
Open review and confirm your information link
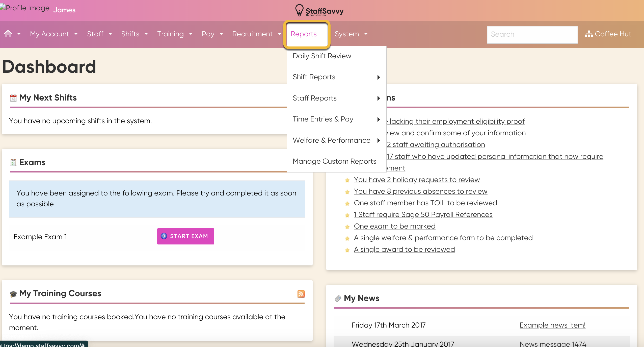456,133
